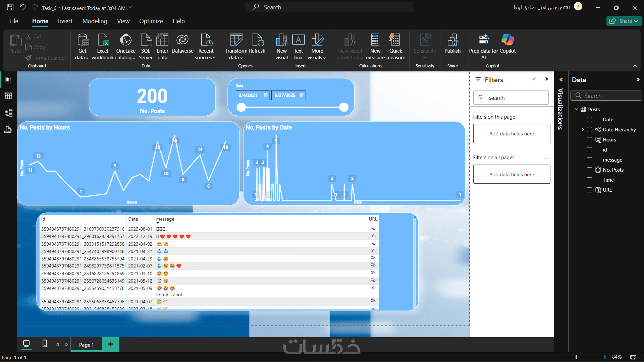Click the Share button

624,21
